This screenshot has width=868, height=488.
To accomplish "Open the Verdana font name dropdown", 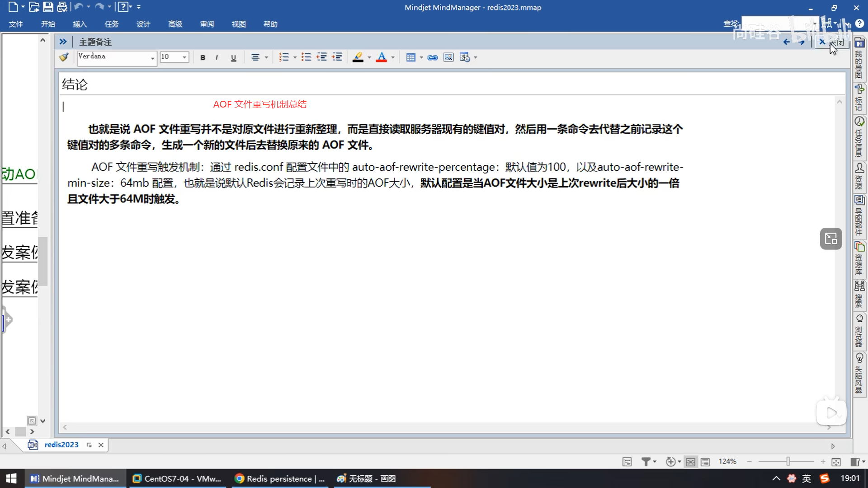I will tap(152, 57).
